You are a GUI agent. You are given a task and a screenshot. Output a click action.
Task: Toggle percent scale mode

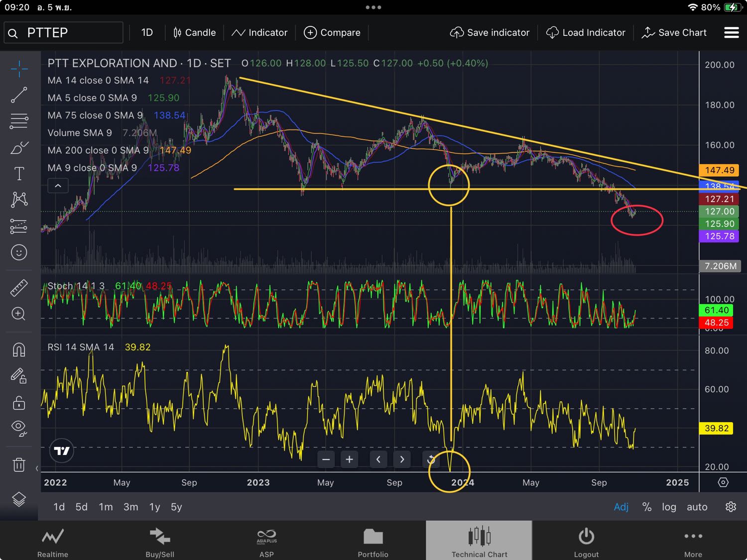point(647,507)
